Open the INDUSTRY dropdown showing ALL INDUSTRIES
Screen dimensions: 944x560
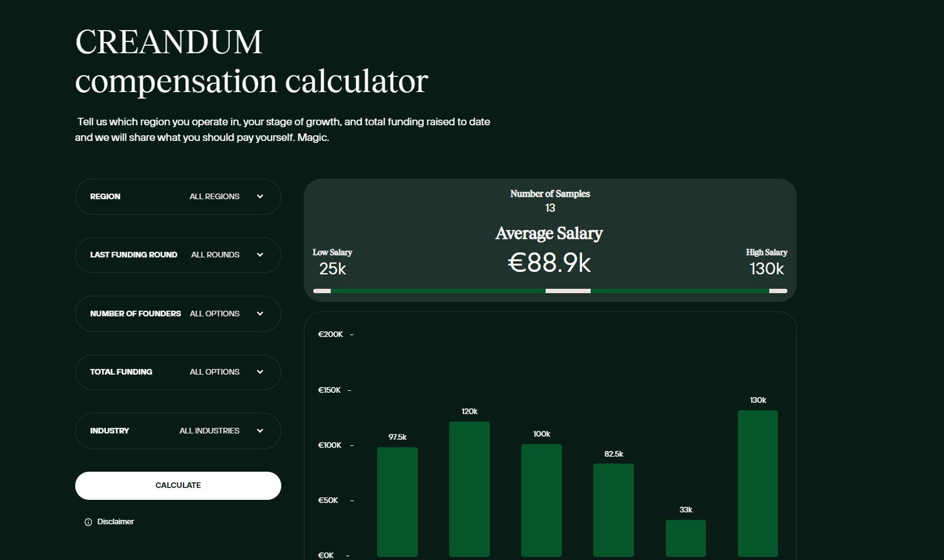(178, 430)
